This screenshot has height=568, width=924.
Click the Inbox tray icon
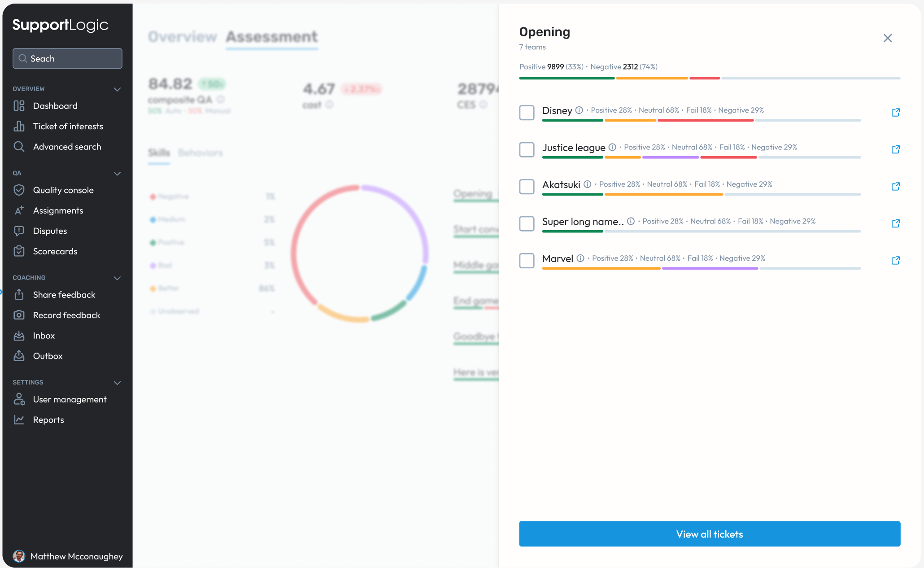19,336
